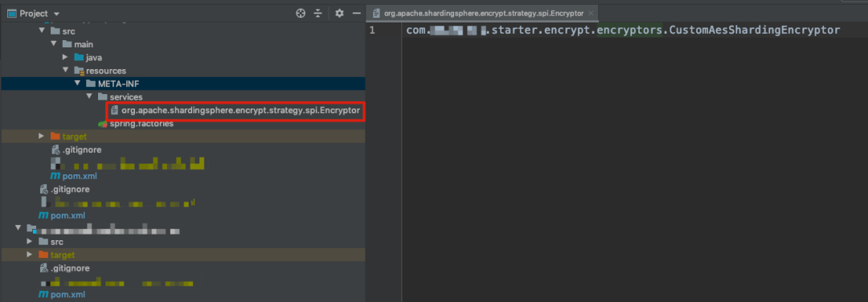Click the file icon on the Encryptor editor tab
This screenshot has height=302, width=868.
(x=376, y=14)
